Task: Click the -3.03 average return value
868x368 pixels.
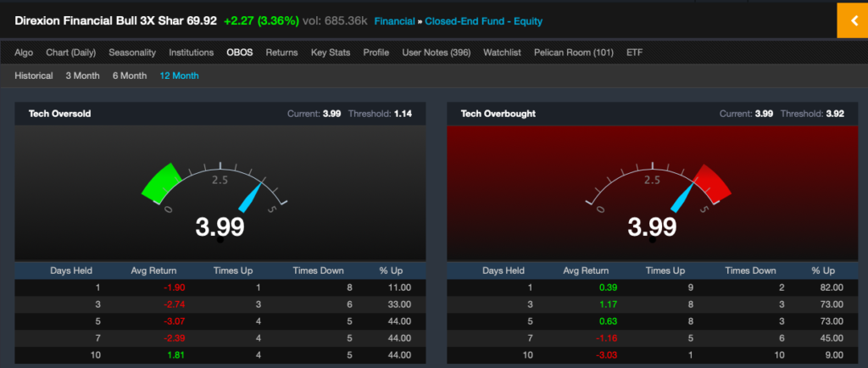Action: (x=606, y=355)
